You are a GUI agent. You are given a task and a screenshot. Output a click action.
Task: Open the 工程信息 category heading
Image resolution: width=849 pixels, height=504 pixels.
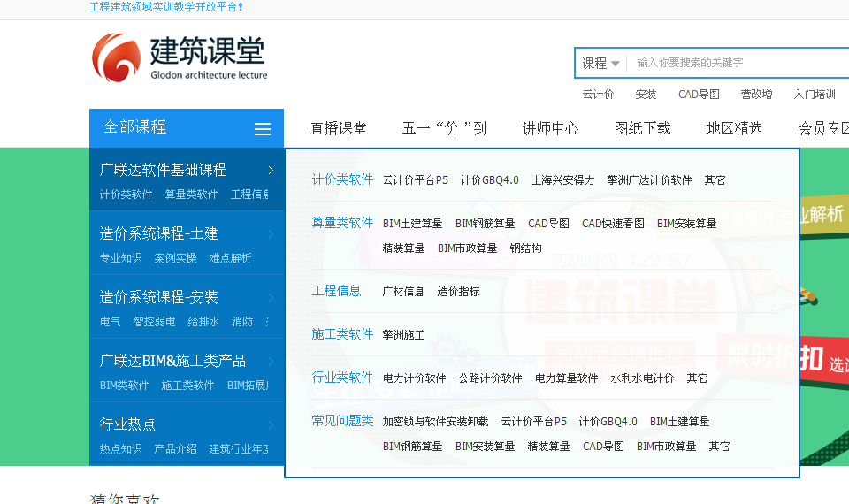coord(336,291)
